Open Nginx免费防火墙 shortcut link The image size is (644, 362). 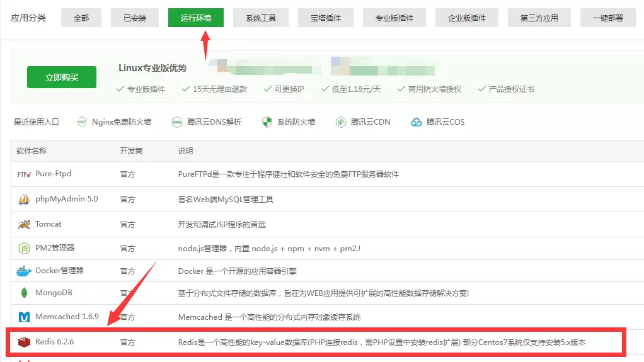coord(122,122)
